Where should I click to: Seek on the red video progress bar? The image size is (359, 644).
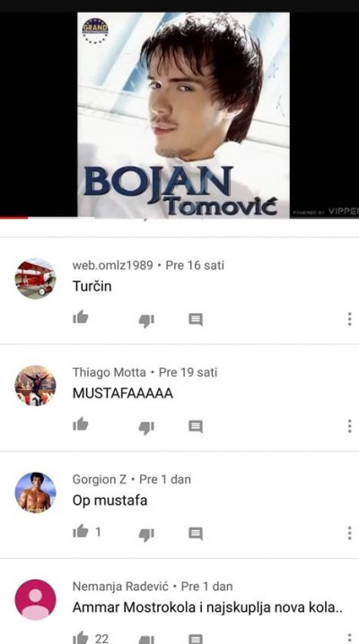click(179, 217)
